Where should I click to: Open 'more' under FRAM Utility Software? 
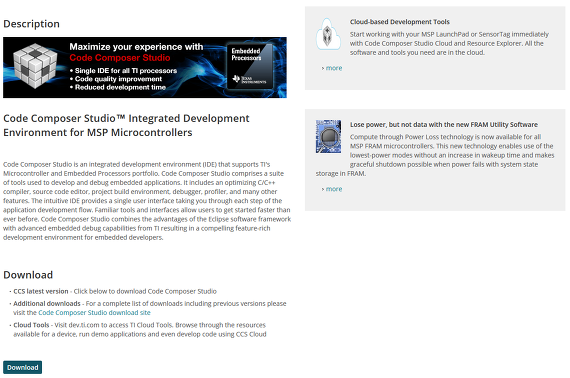pos(334,189)
